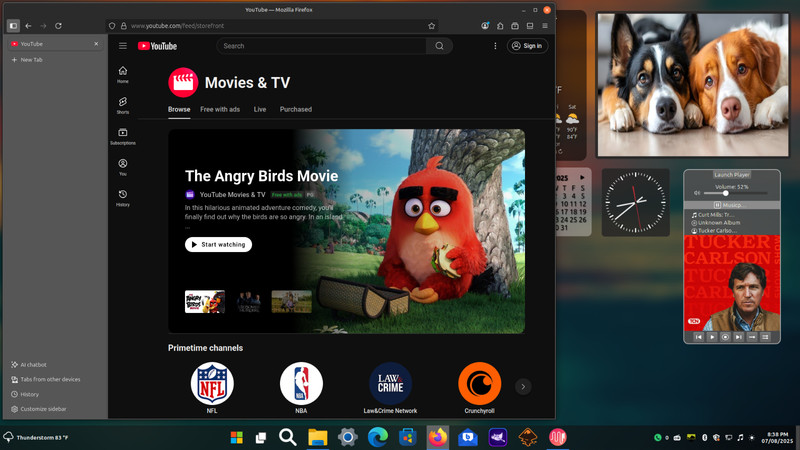Viewport: 800px width, 450px height.
Task: Select the Browse tab
Action: point(179,109)
